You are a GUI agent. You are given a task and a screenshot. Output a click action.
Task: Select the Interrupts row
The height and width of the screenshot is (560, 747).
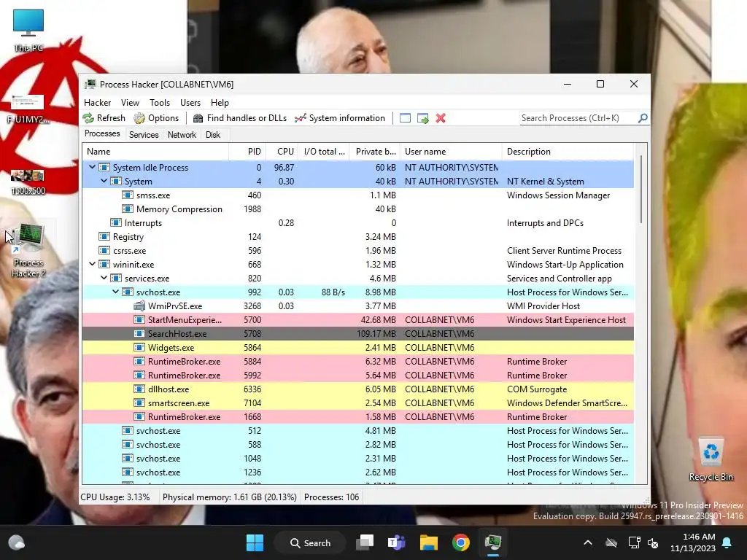point(357,223)
